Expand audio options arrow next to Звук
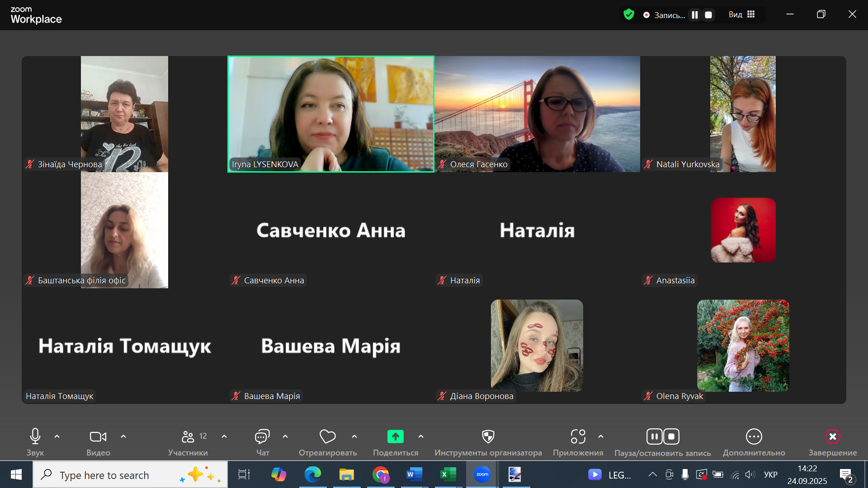Viewport: 868px width, 488px height. pos(57,436)
